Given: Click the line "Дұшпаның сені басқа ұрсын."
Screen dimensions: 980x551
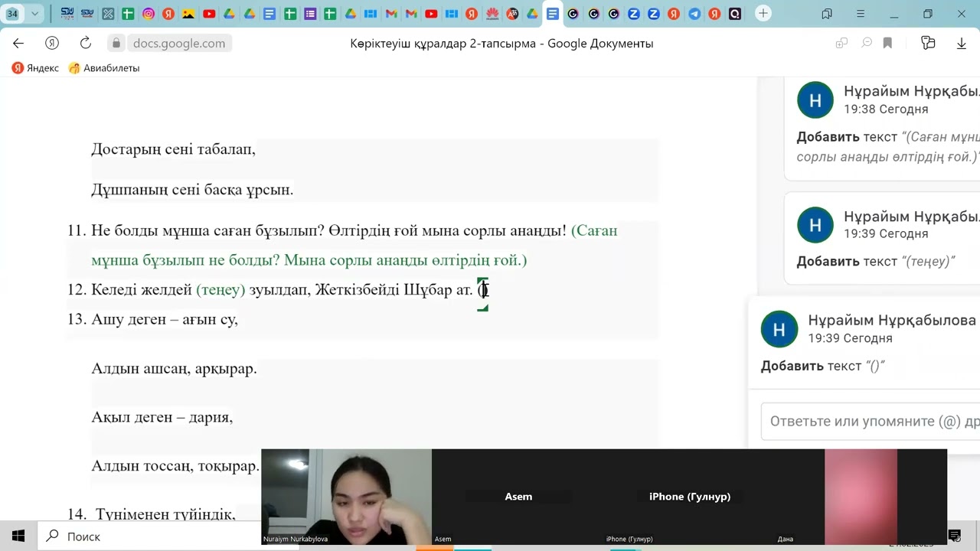Looking at the screenshot, I should pyautogui.click(x=192, y=189).
